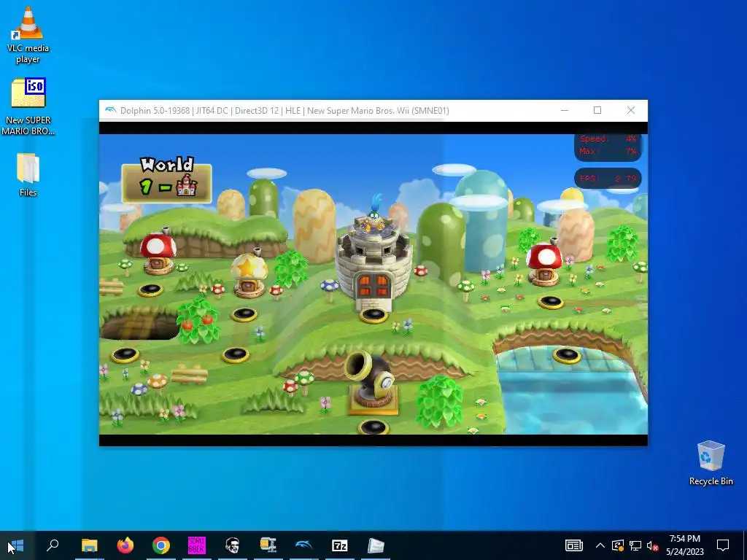Click the left red mushroom Toad house
Viewport: 747px width, 560px height.
158,253
